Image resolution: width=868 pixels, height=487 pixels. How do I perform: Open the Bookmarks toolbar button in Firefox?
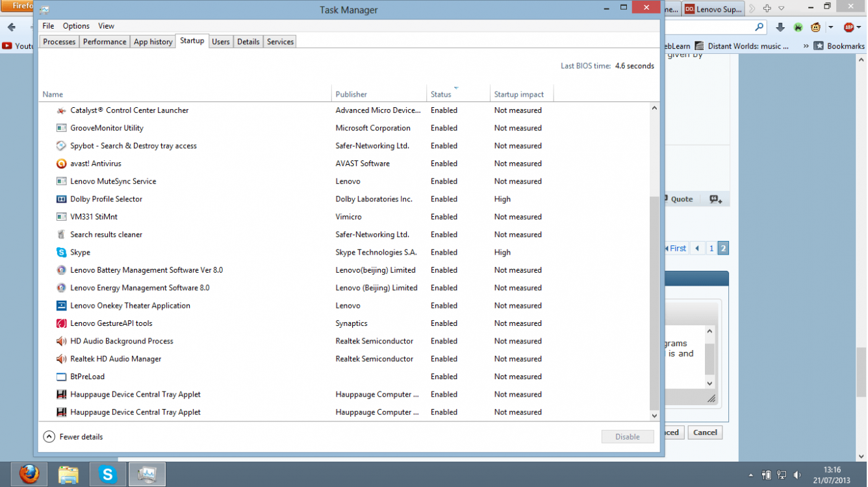(x=839, y=46)
